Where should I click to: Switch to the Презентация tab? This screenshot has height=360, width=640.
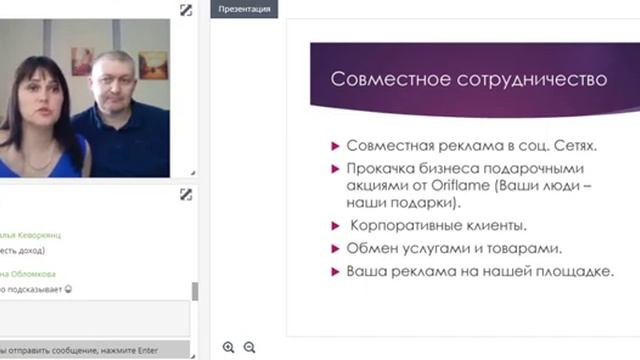tap(244, 9)
